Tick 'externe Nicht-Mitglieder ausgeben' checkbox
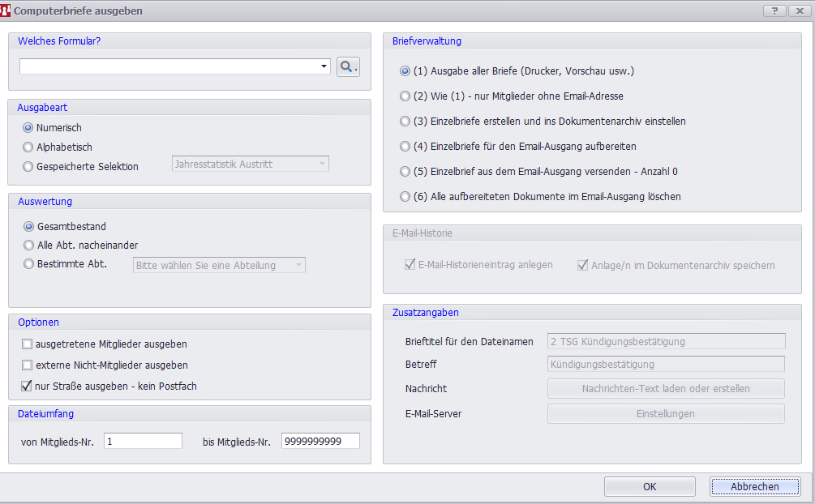Image resolution: width=815 pixels, height=504 pixels. 28,365
